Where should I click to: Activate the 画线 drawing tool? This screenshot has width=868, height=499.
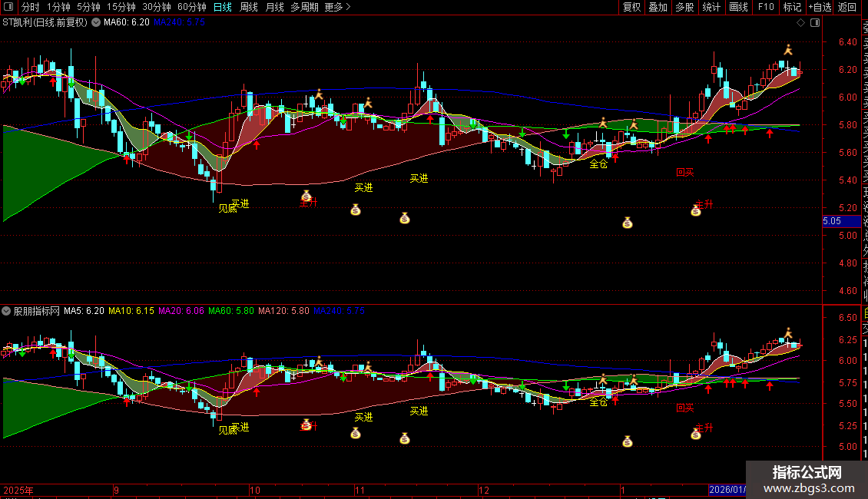point(738,7)
